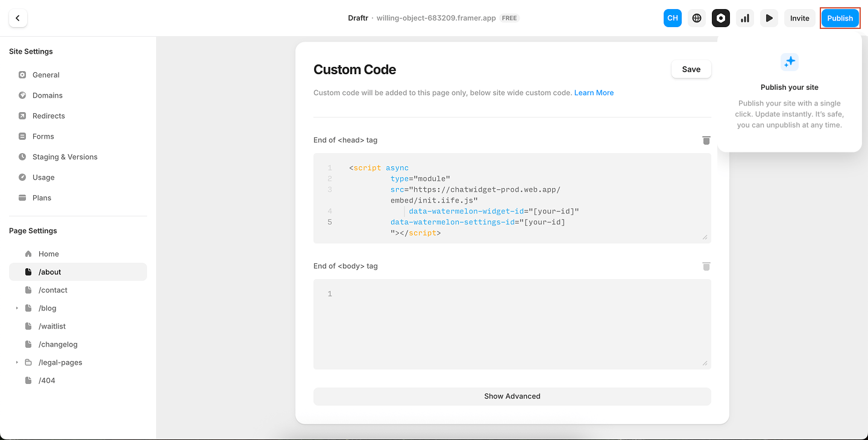Click the Custom Code heading
This screenshot has height=440, width=868.
coord(354,69)
